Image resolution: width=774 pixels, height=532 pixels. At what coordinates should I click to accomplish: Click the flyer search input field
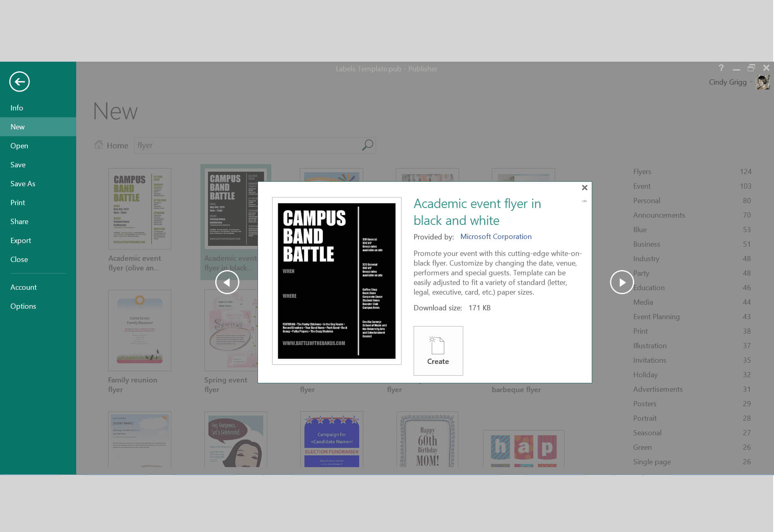pyautogui.click(x=247, y=145)
